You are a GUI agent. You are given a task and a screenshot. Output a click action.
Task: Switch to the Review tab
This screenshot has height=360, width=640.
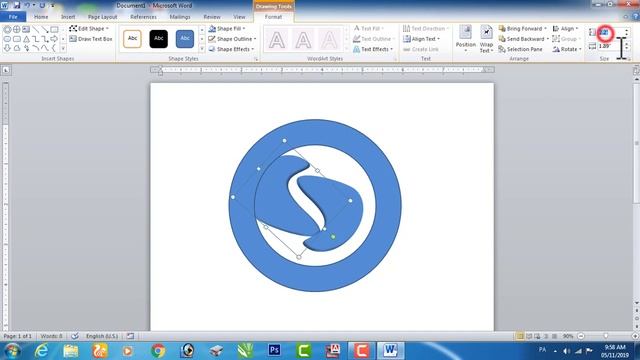(212, 17)
